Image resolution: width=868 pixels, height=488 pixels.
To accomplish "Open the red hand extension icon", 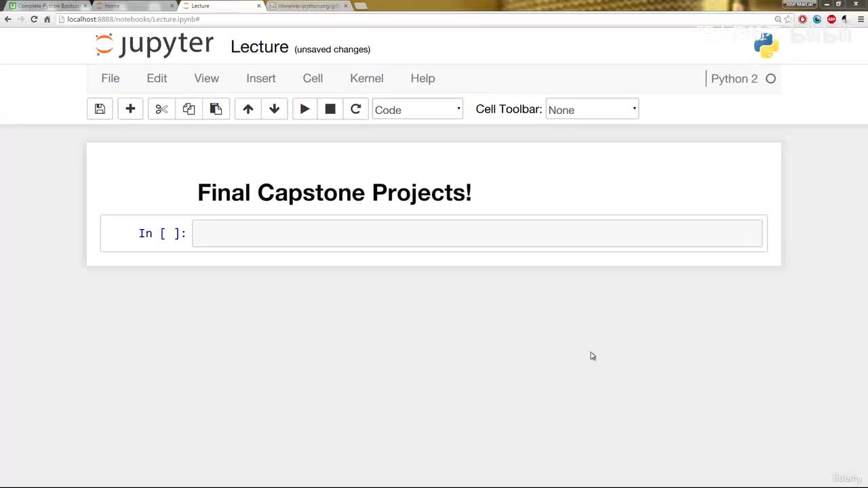I will (x=803, y=19).
